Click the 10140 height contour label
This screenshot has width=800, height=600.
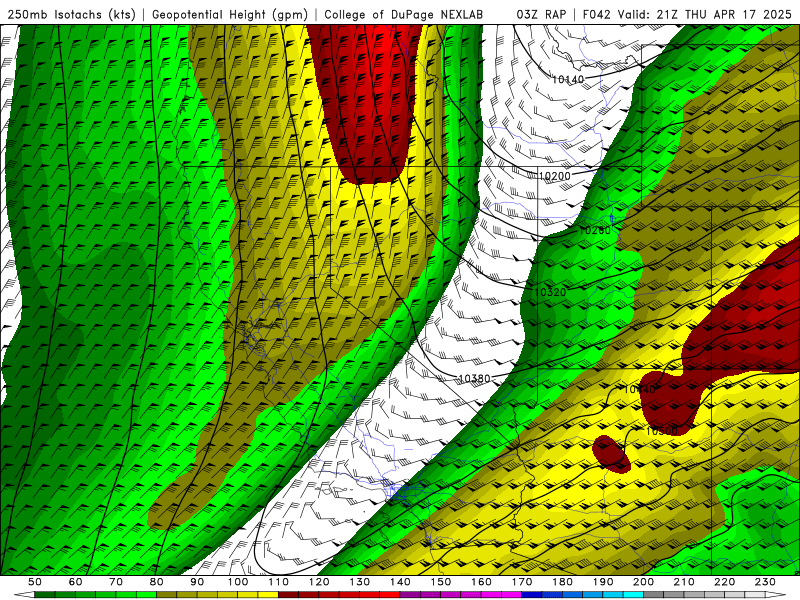[568, 80]
